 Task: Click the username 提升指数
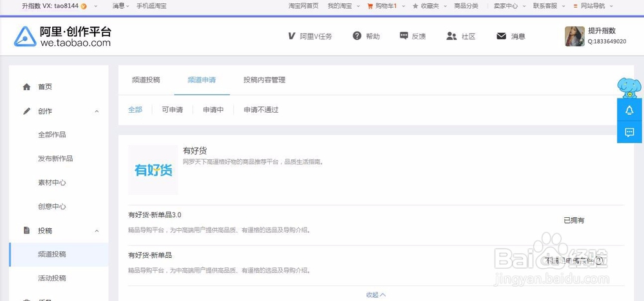(601, 30)
